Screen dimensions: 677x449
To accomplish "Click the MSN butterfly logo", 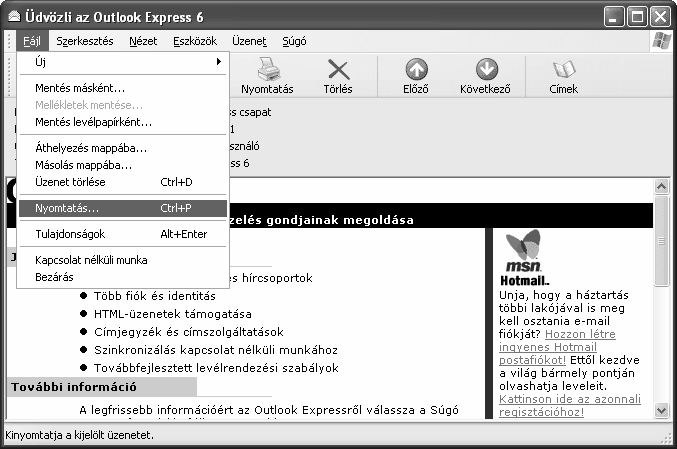I will click(x=523, y=244).
